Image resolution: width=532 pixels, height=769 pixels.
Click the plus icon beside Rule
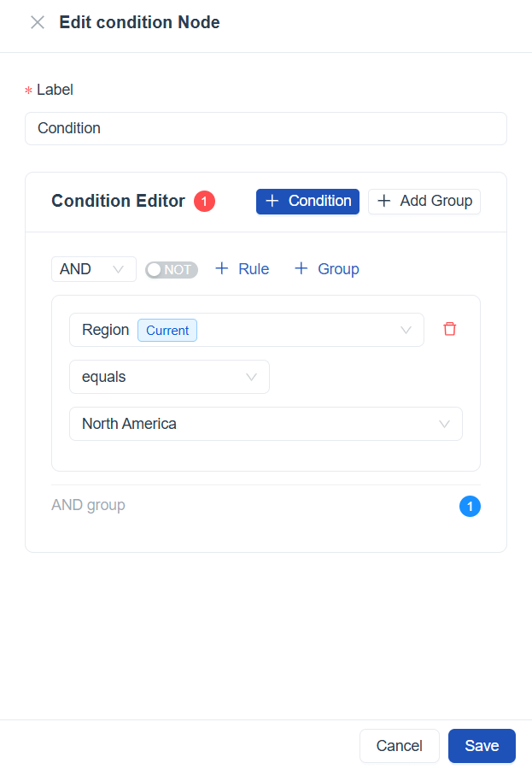222,269
